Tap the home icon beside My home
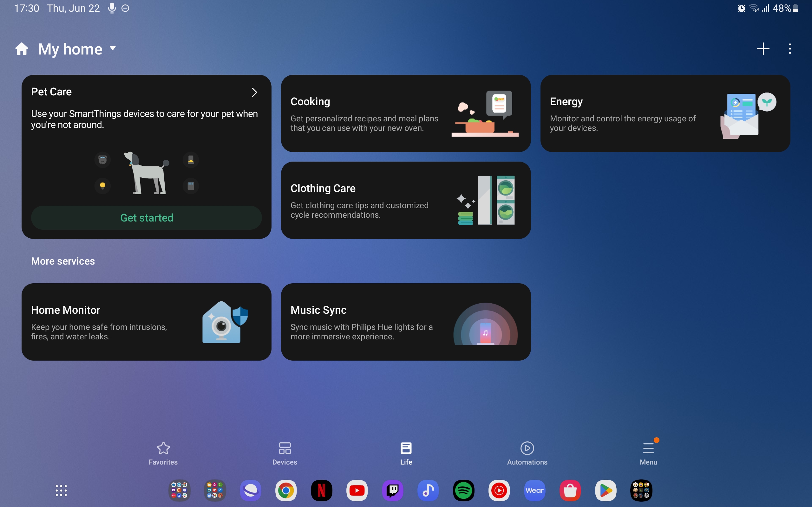The height and width of the screenshot is (507, 812). click(x=22, y=49)
